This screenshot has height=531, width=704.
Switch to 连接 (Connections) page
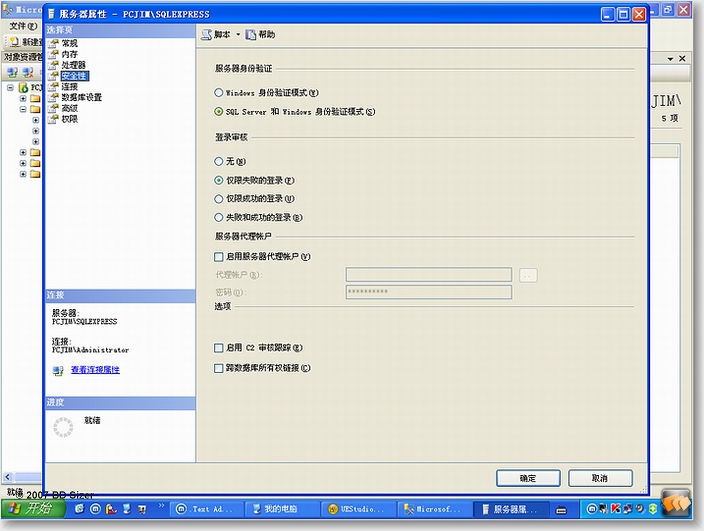(68, 87)
